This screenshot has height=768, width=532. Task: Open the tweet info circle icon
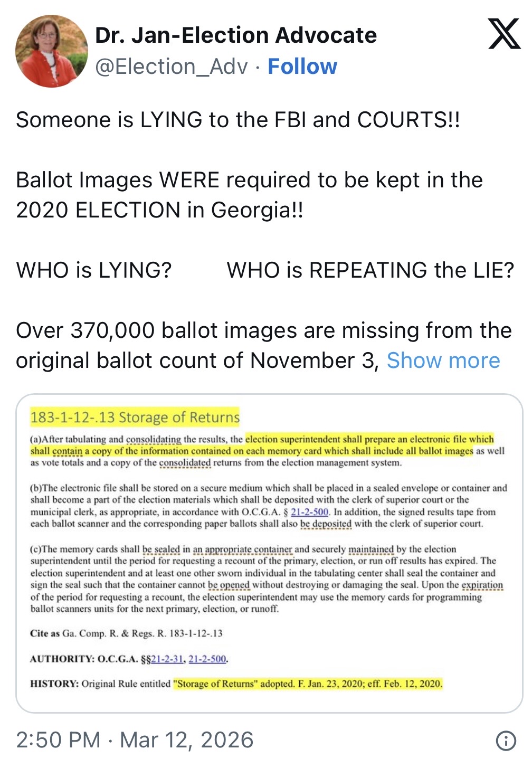point(506,740)
